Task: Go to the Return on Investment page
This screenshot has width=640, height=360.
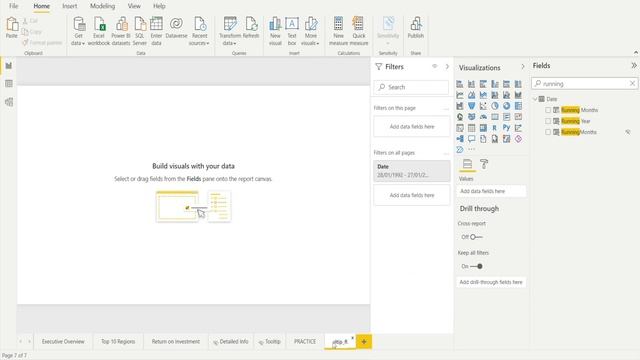Action: tap(176, 342)
